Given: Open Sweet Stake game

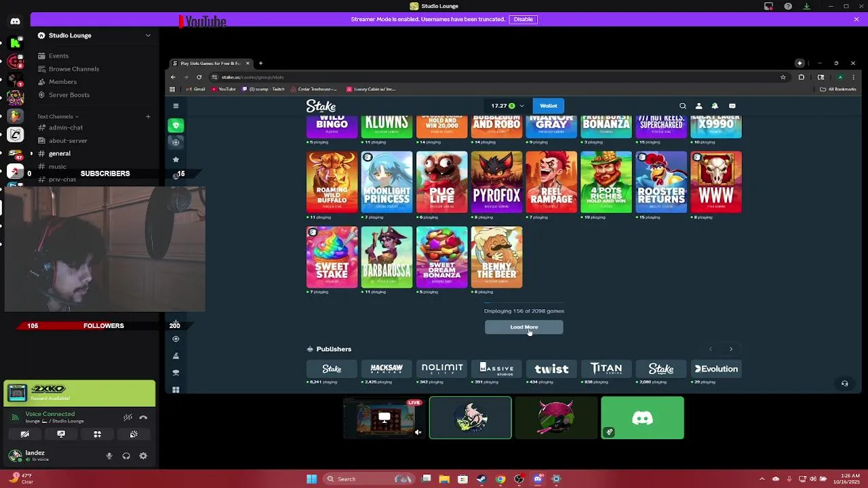Looking at the screenshot, I should pos(332,258).
